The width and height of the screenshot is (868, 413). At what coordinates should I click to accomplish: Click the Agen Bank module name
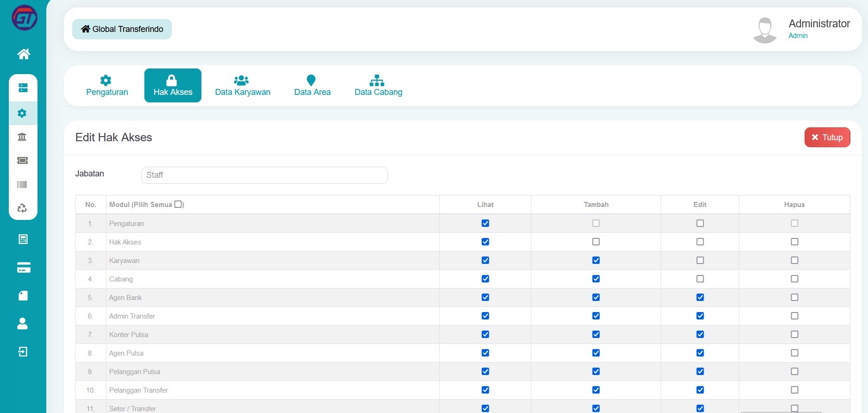click(125, 298)
